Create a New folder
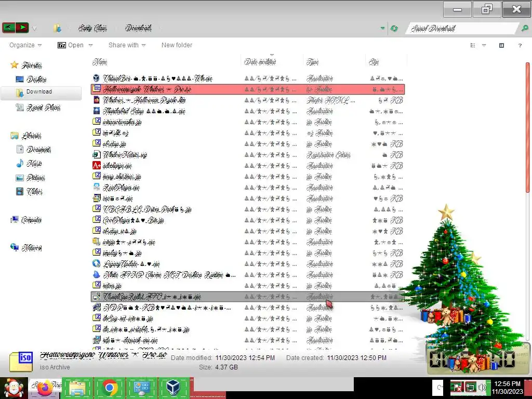Viewport: 532px width, 399px height. (177, 45)
